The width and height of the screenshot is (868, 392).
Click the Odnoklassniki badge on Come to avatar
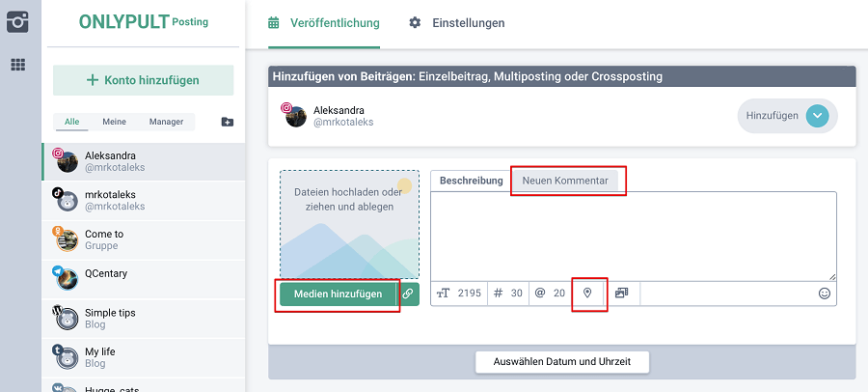click(x=58, y=232)
